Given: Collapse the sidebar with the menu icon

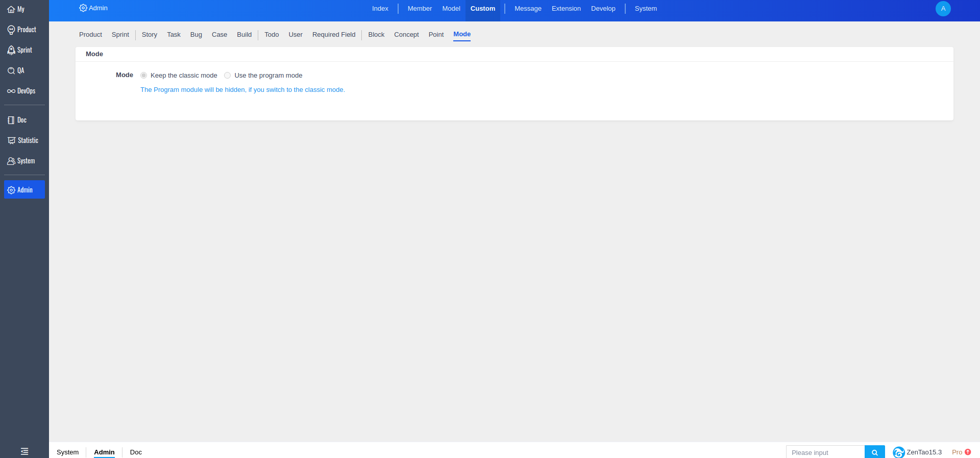Looking at the screenshot, I should (x=24, y=451).
